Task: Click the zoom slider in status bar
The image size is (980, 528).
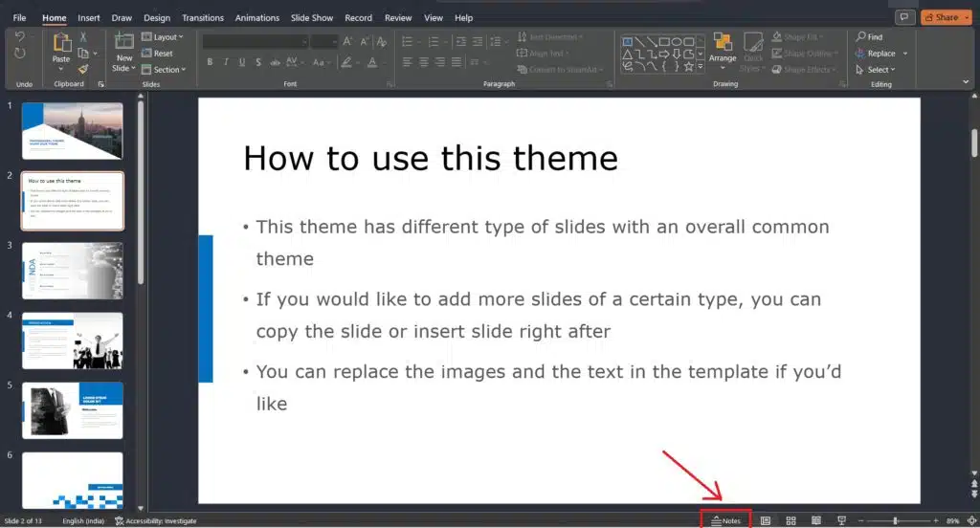Action: tap(895, 520)
